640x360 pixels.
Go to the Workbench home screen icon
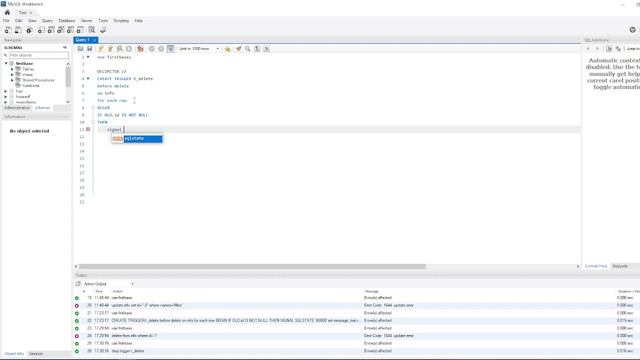click(x=7, y=12)
